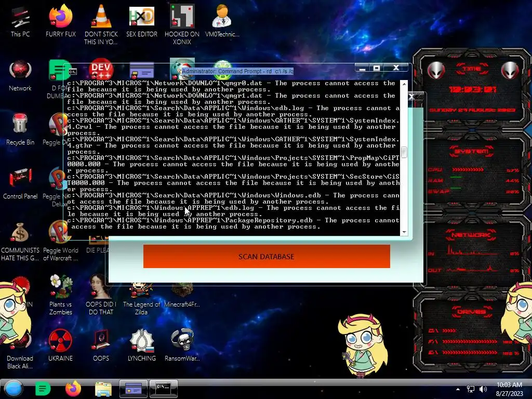Open the Recycle Bin icon

(x=20, y=129)
